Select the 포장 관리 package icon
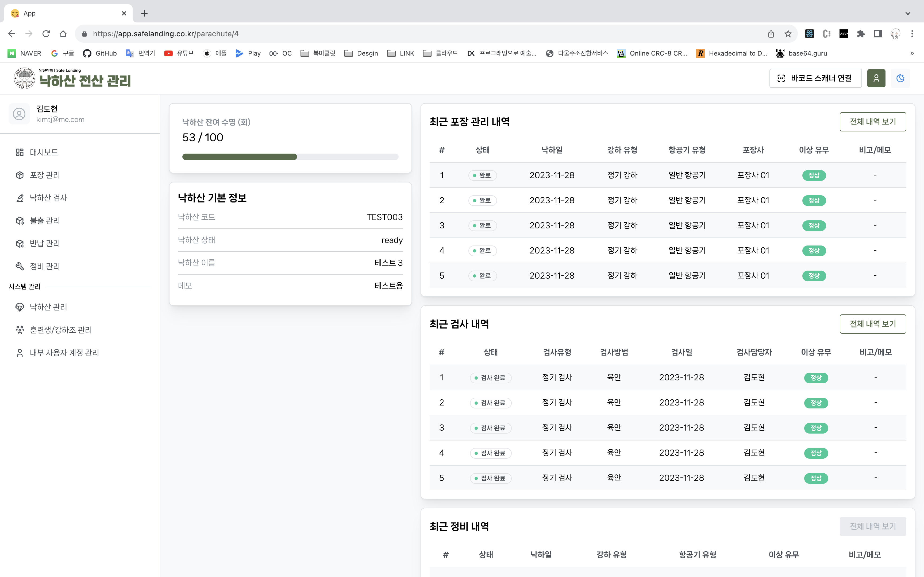The width and height of the screenshot is (924, 577). (20, 175)
